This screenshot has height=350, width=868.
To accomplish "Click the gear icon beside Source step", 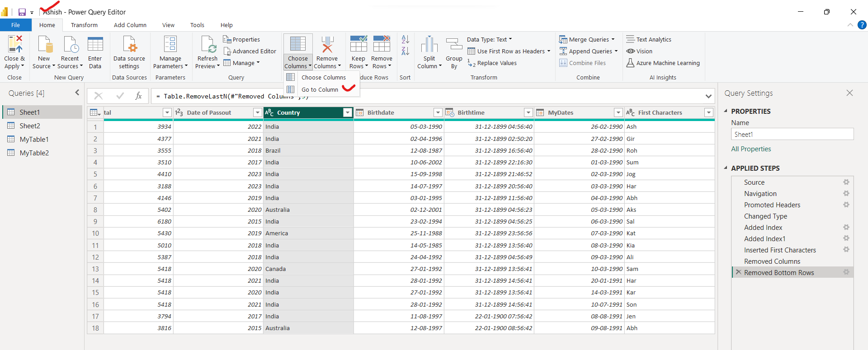I will [846, 182].
